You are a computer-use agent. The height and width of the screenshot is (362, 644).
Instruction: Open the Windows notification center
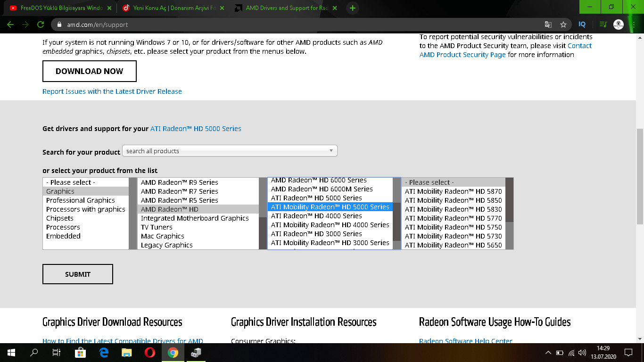628,353
